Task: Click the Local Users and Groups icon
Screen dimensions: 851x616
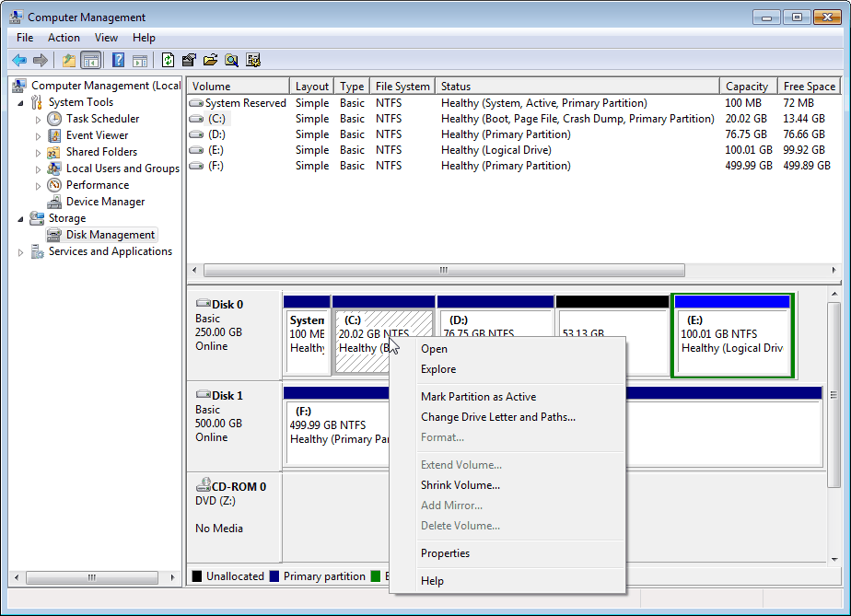Action: [x=53, y=169]
